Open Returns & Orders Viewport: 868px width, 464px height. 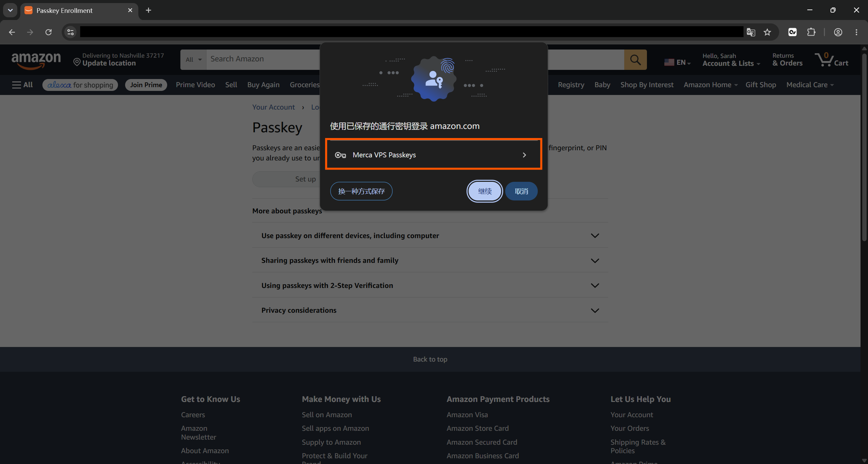[787, 60]
